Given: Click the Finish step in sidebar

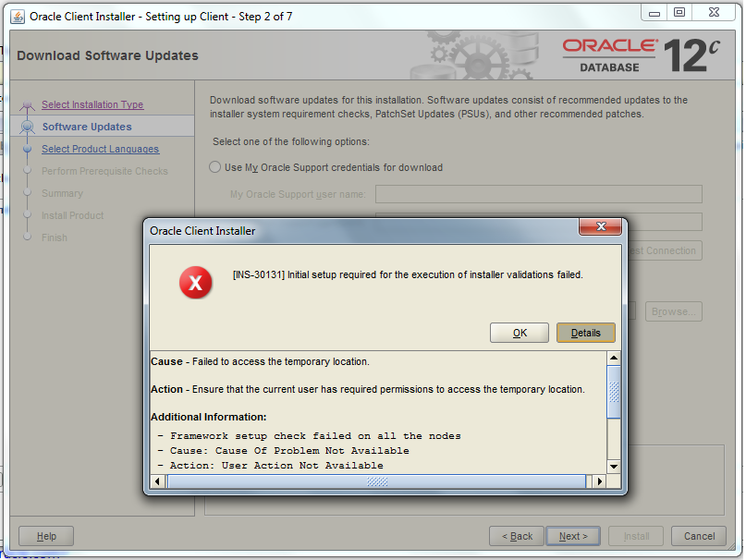Looking at the screenshot, I should tap(55, 237).
